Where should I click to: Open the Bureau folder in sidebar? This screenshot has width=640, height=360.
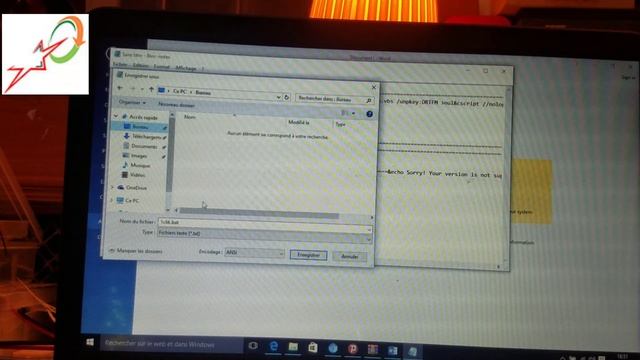140,127
